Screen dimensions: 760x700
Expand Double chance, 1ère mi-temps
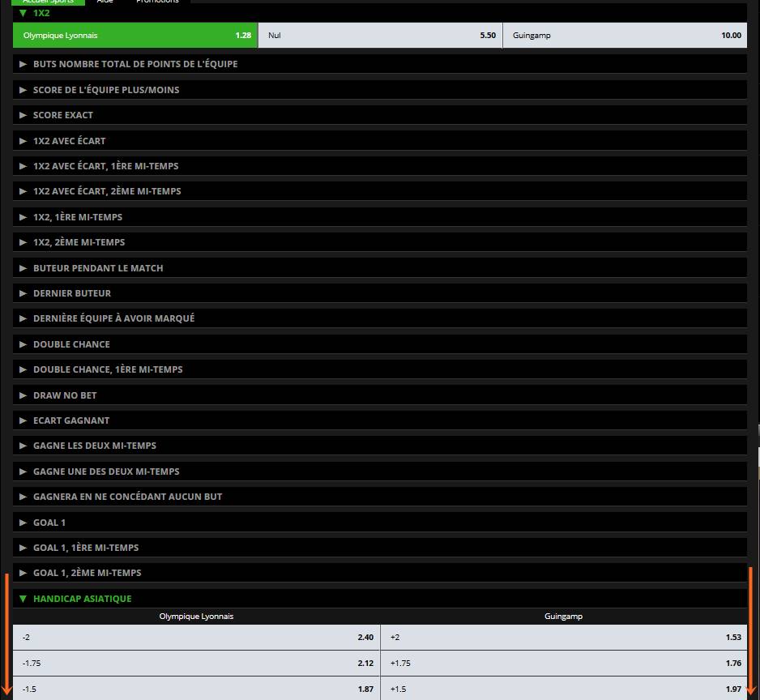point(379,369)
